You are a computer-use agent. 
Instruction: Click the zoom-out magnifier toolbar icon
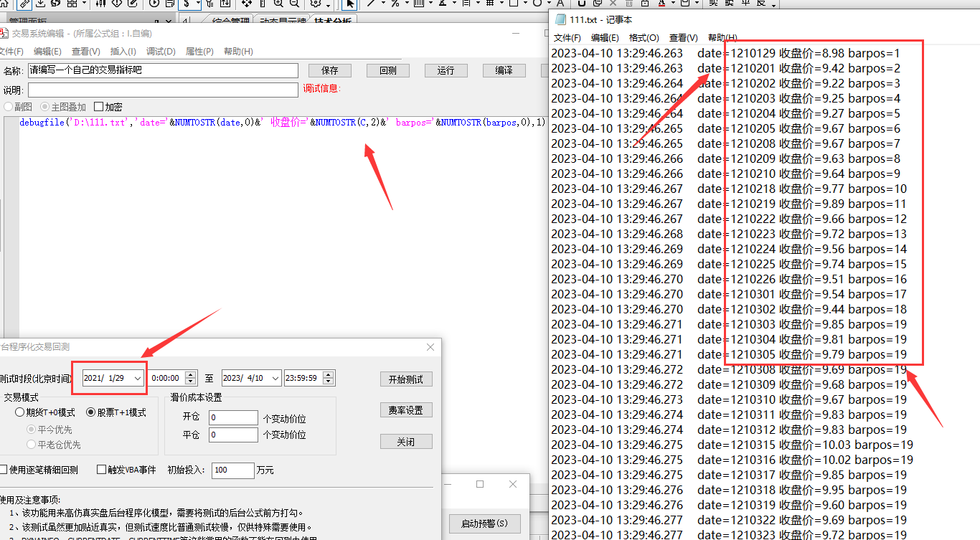[294, 4]
